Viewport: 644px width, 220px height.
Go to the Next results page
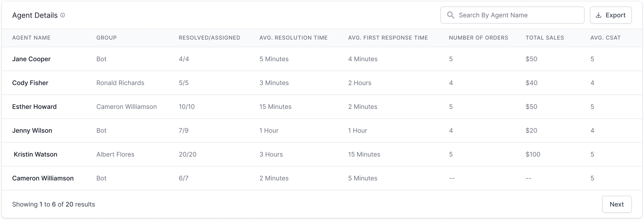617,204
